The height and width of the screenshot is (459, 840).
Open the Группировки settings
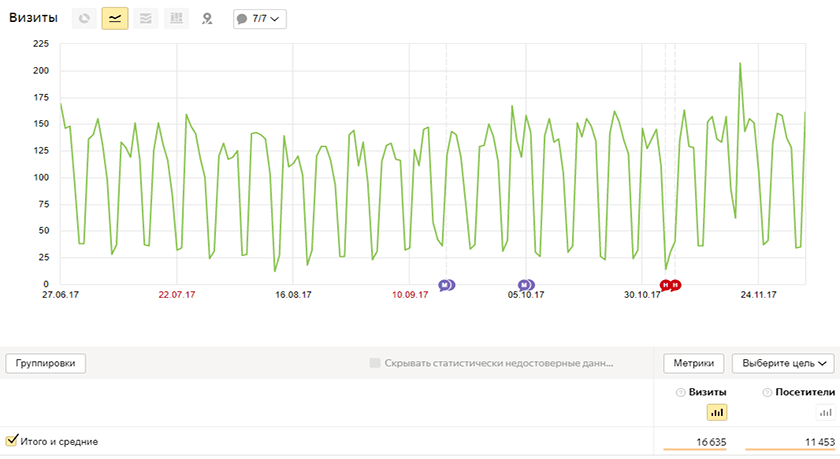coord(46,363)
